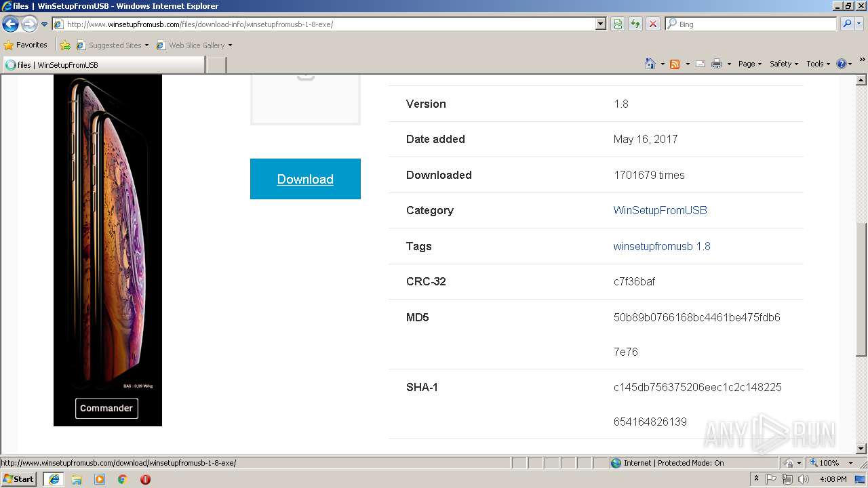The image size is (868, 488).
Task: Go back with the browser Back arrow
Action: coord(10,24)
